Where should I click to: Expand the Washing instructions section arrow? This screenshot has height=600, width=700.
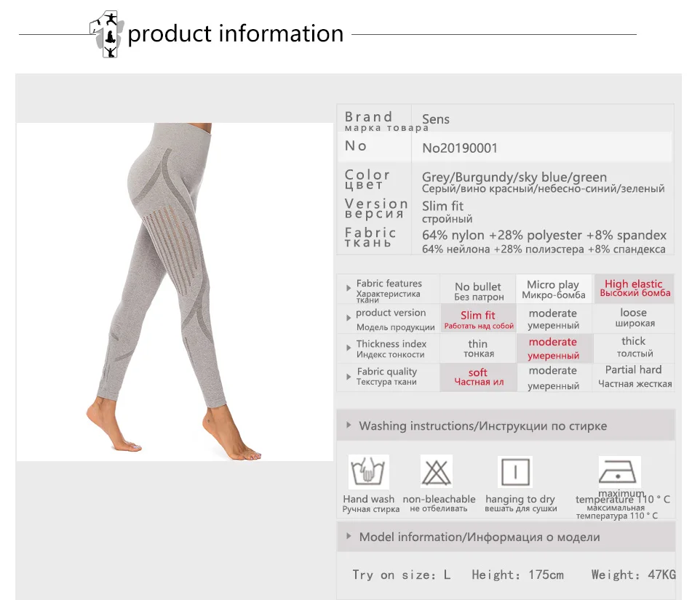(349, 425)
